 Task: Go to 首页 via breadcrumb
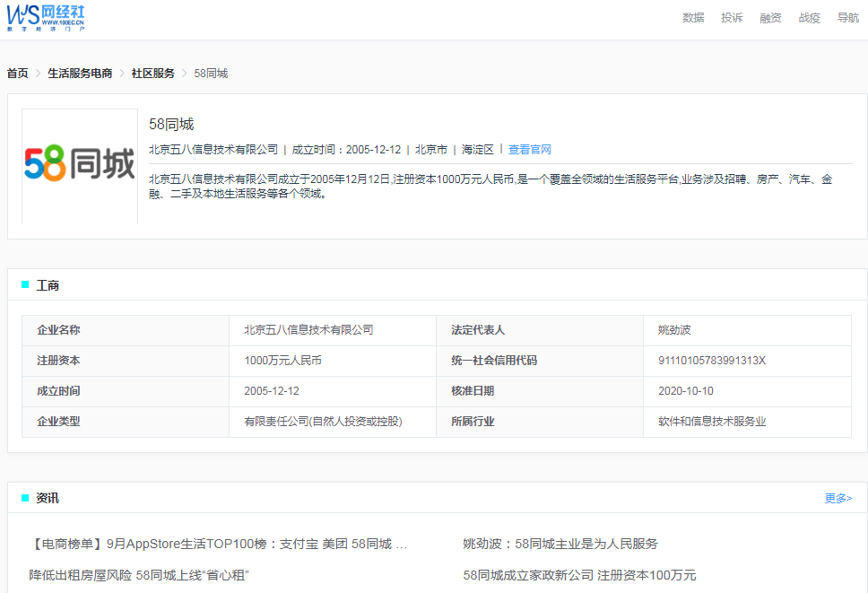tap(17, 73)
